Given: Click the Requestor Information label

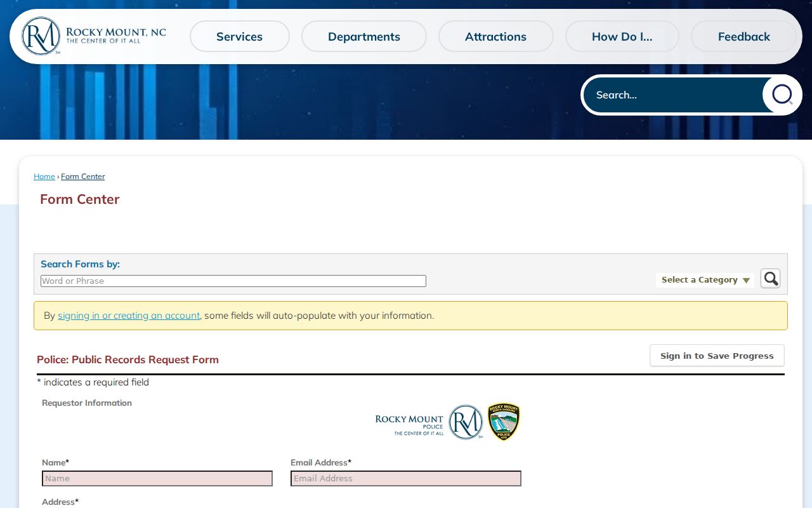Looking at the screenshot, I should tap(87, 403).
